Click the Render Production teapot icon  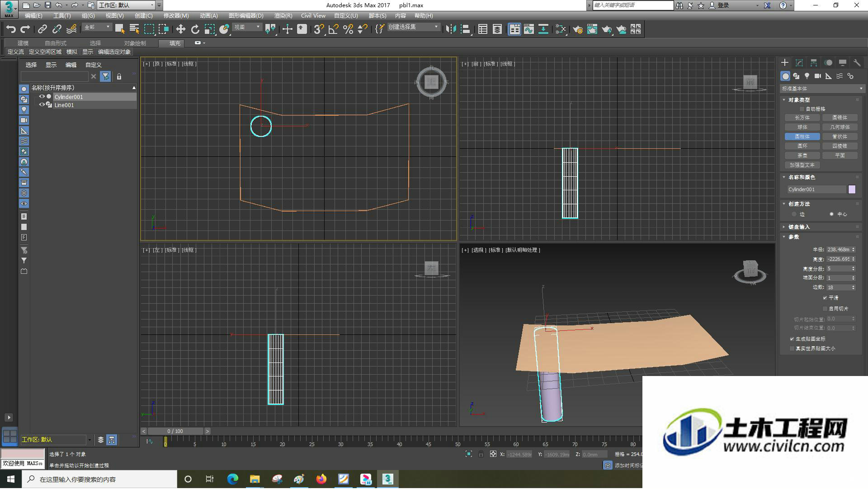click(x=606, y=29)
